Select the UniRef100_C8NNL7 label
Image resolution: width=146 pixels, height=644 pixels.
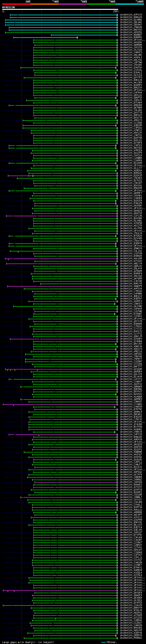coord(131,497)
